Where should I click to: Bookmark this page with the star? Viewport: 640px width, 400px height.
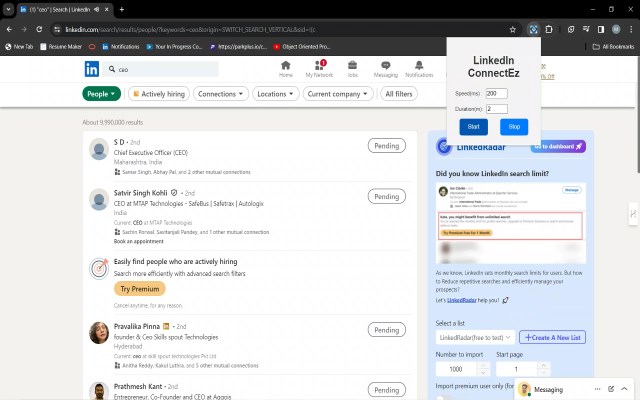[513, 29]
